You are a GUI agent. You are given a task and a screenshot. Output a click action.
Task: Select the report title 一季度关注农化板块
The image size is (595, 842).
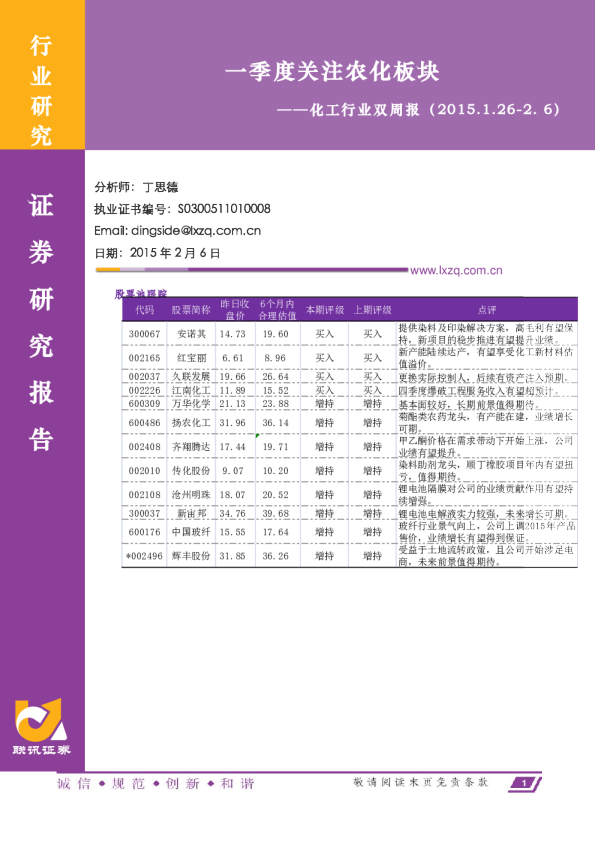coord(332,71)
